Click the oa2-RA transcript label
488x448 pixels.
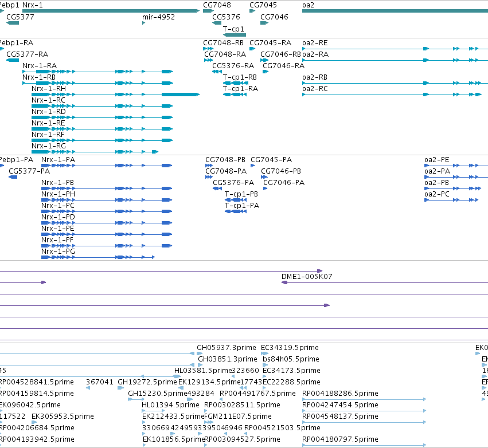(x=315, y=54)
